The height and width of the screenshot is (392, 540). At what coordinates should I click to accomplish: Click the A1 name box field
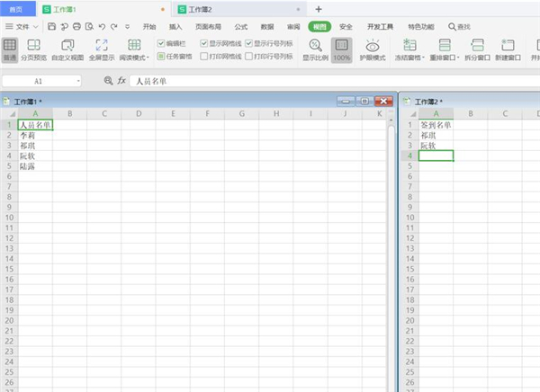click(39, 81)
